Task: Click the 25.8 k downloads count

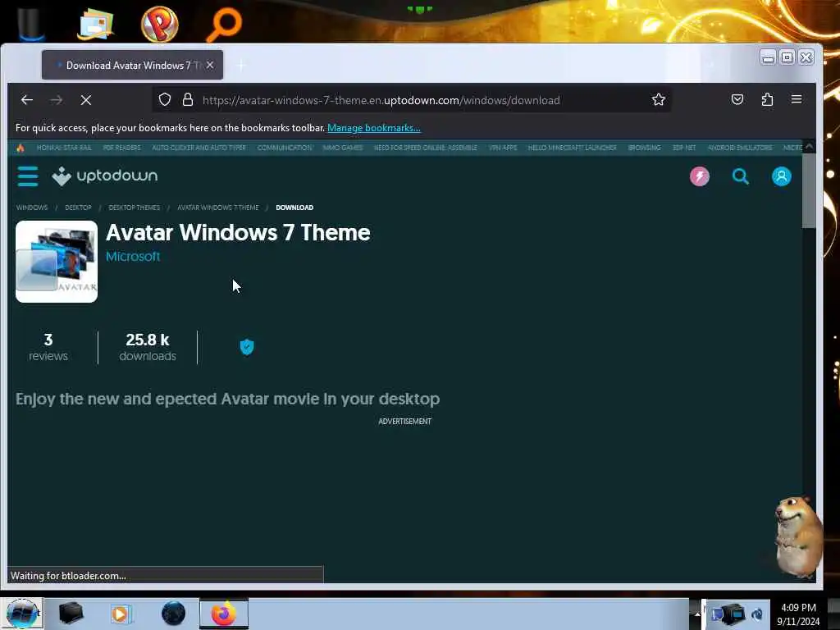Action: click(148, 347)
